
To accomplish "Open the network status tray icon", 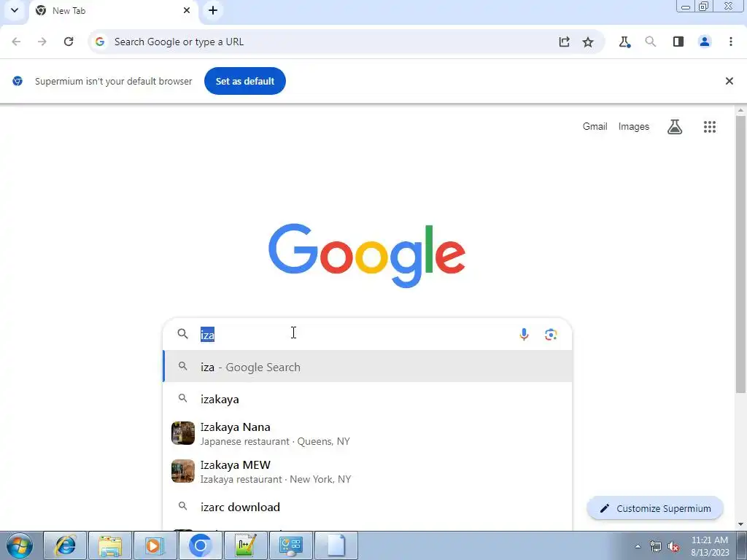I will 656,546.
